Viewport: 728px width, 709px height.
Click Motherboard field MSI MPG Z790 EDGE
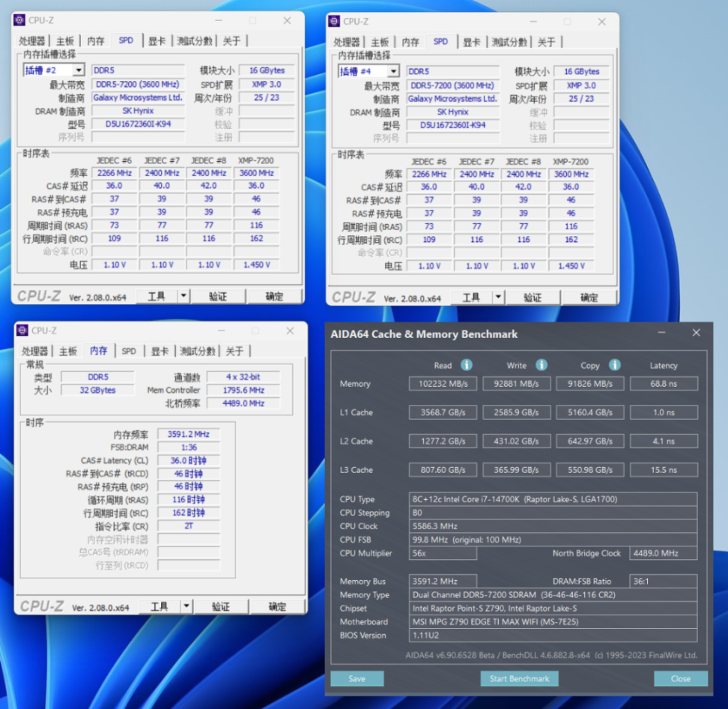(553, 621)
